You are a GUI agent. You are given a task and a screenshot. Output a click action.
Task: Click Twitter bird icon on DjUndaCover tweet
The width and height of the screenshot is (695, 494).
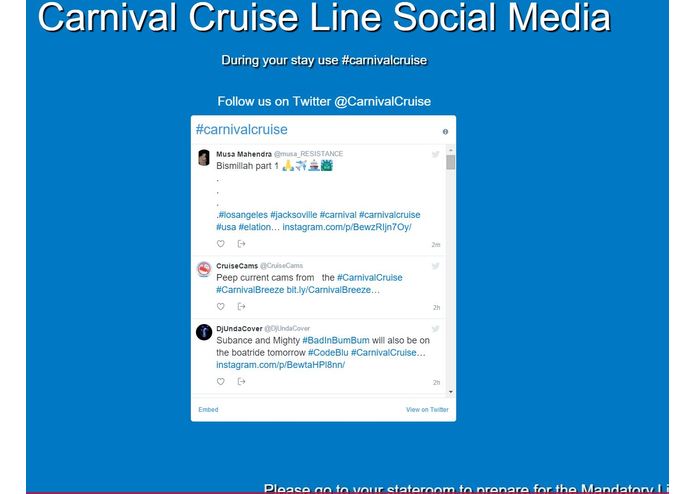pyautogui.click(x=435, y=329)
